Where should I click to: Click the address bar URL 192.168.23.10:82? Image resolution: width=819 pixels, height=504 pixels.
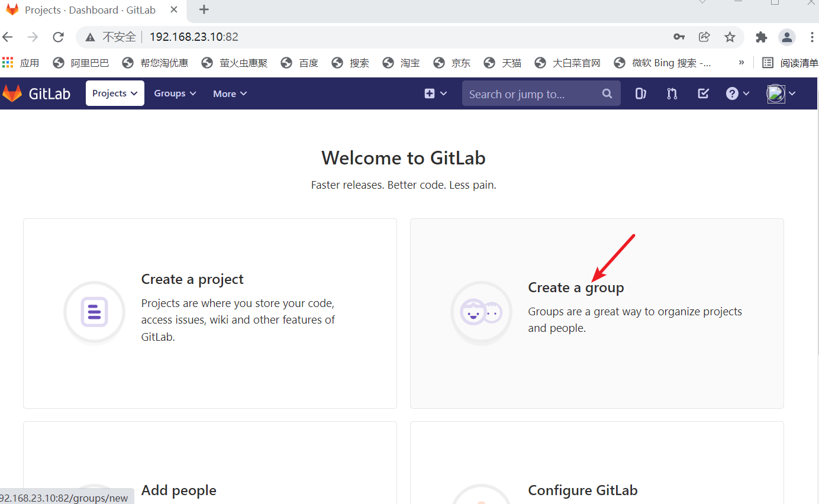194,37
